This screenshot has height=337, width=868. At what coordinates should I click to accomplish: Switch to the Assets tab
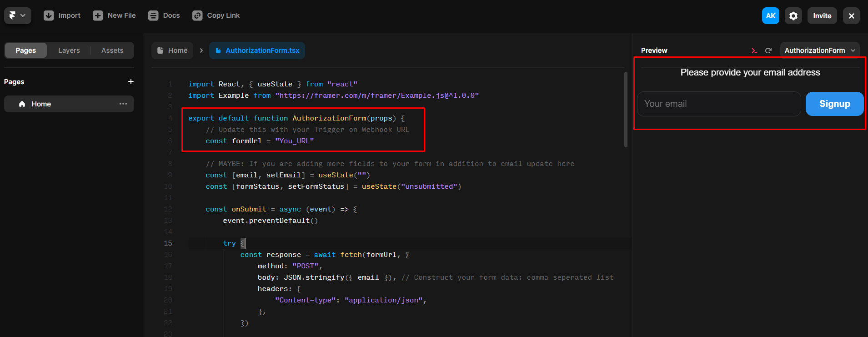pyautogui.click(x=112, y=50)
